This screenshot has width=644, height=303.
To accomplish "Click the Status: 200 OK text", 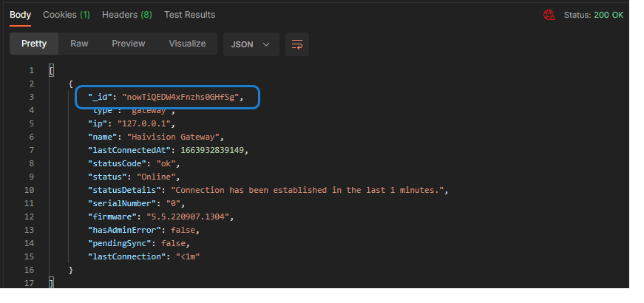I will pyautogui.click(x=594, y=15).
